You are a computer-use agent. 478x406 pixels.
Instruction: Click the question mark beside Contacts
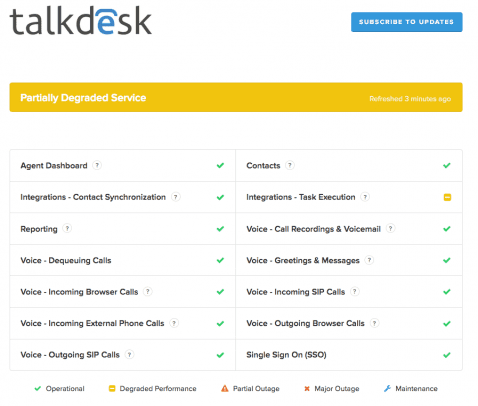[290, 165]
